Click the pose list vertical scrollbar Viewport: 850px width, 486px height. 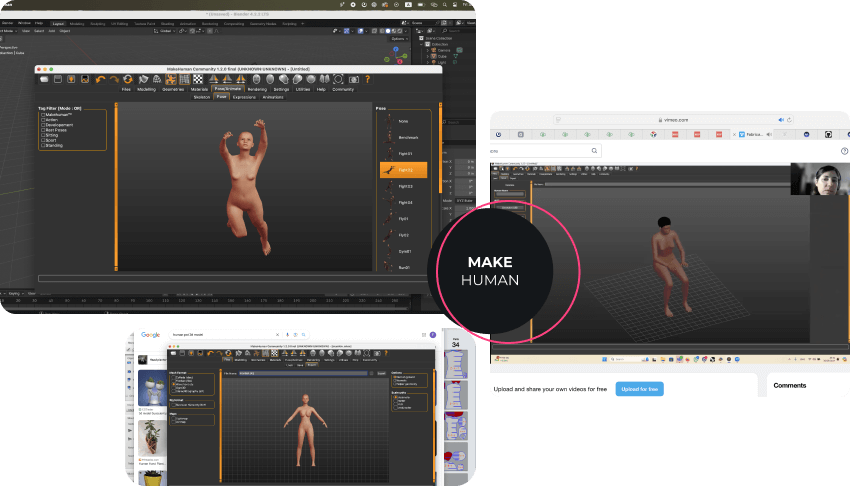point(440,149)
